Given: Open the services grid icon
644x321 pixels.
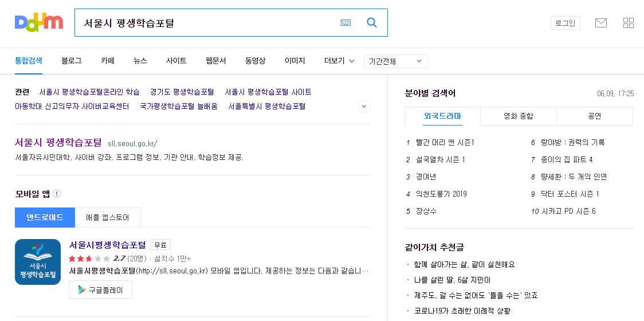Looking at the screenshot, I should tap(629, 23).
